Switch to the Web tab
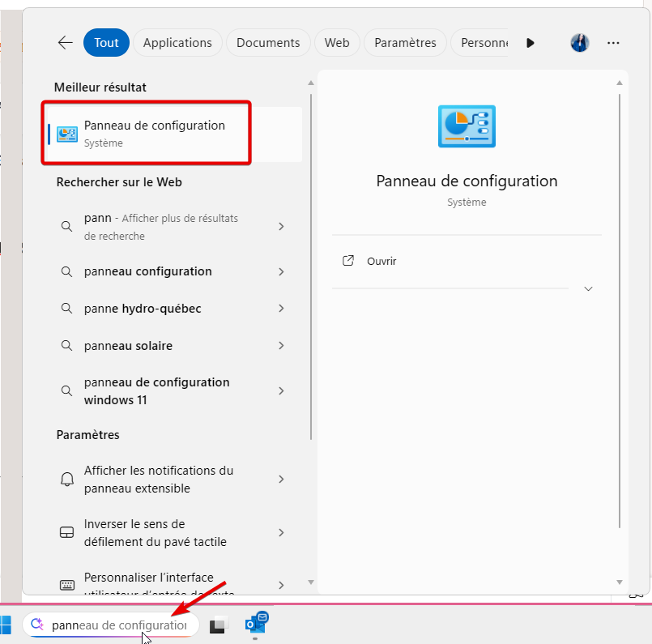This screenshot has height=644, width=652. tap(337, 42)
